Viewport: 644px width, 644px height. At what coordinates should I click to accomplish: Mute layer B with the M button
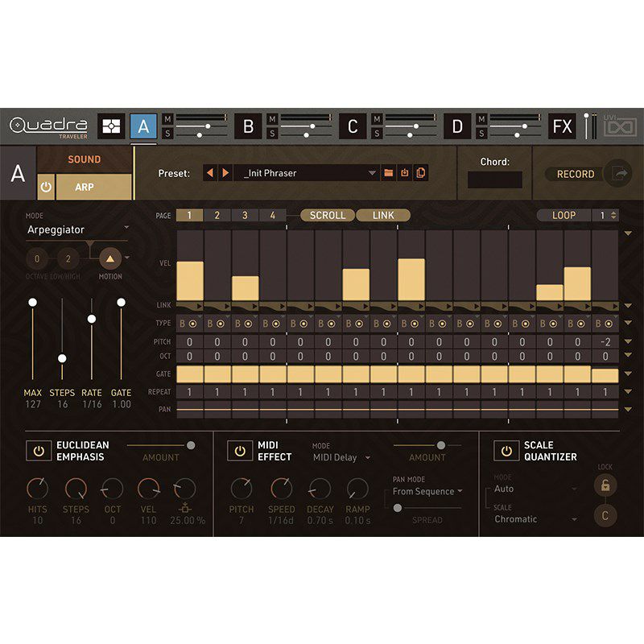tap(272, 119)
